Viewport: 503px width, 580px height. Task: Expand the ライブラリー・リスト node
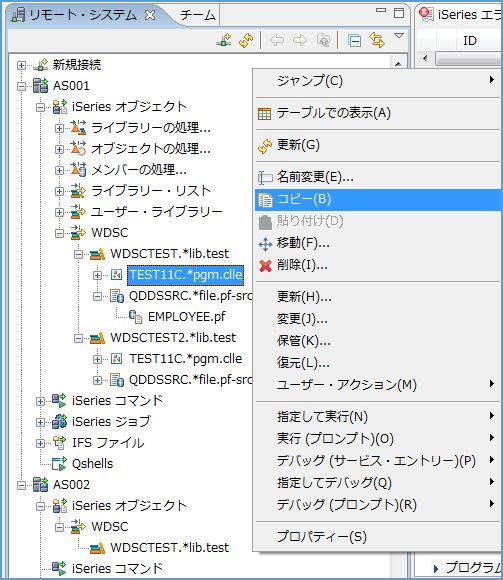59,191
